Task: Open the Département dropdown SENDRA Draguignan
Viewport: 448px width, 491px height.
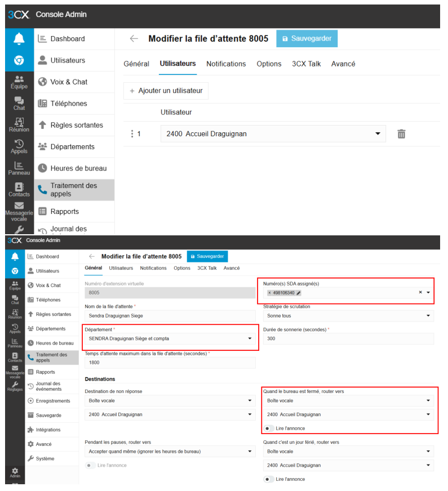Action: click(x=170, y=338)
